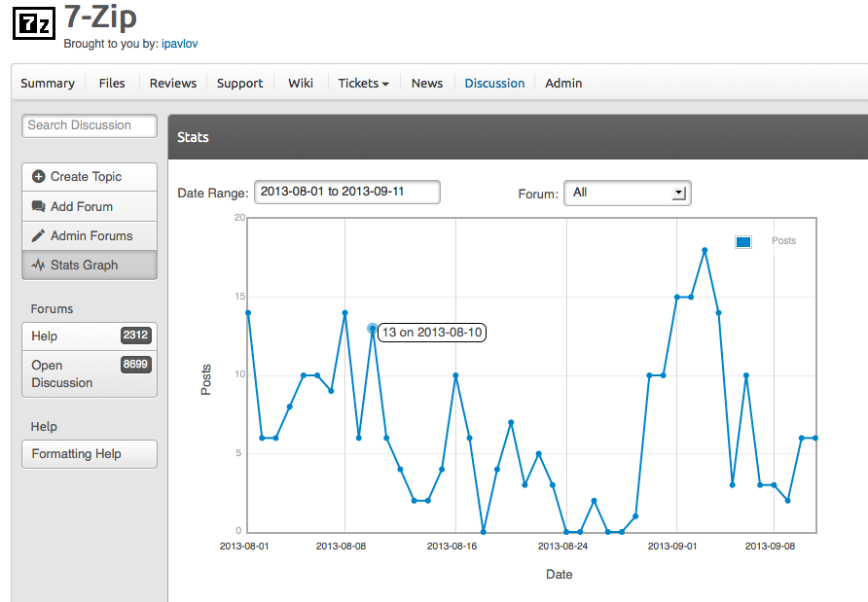This screenshot has width=868, height=602.
Task: Open the Admin tab
Action: point(563,84)
